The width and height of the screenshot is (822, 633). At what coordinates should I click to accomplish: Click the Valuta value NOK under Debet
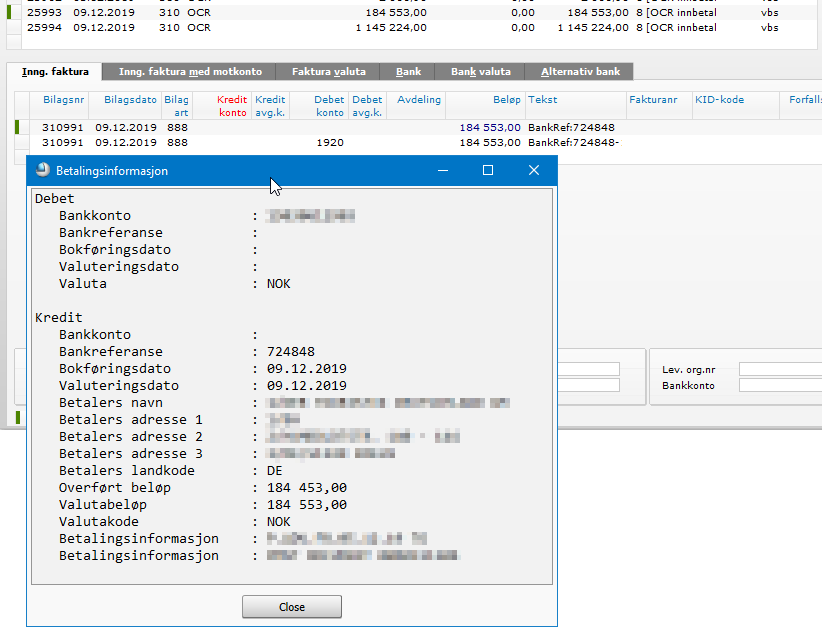(x=278, y=284)
